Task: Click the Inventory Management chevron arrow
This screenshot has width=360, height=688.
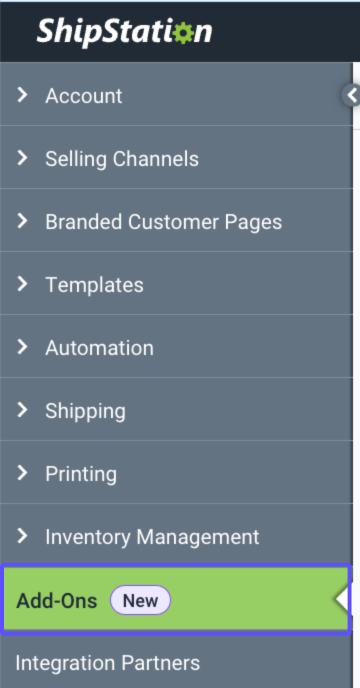Action: [22, 536]
